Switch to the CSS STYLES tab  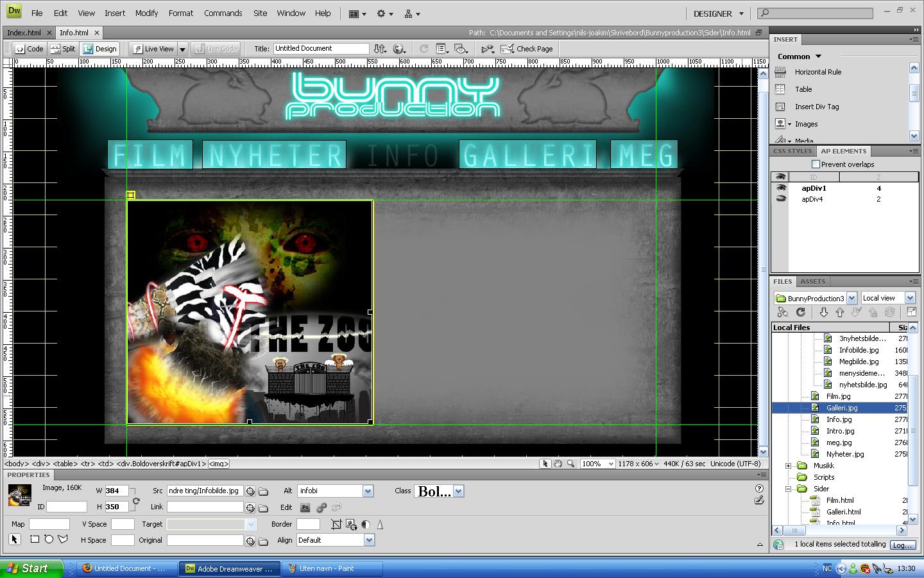tap(792, 152)
